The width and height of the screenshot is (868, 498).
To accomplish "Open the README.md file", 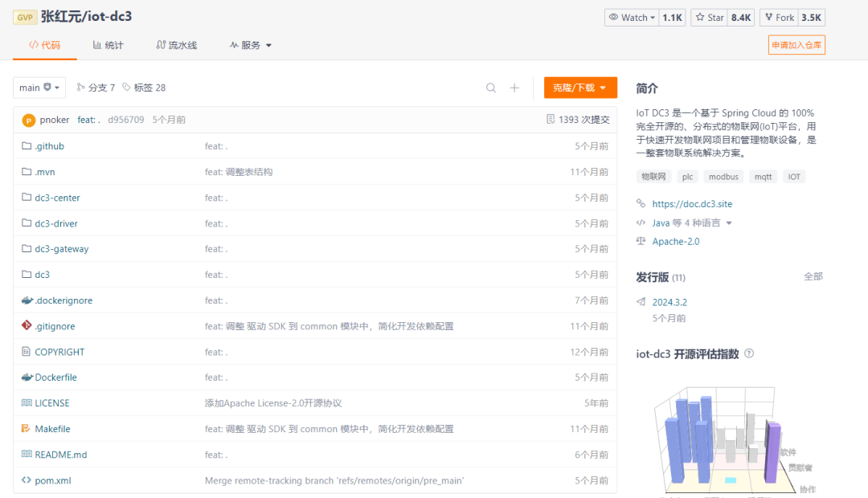I will [60, 454].
